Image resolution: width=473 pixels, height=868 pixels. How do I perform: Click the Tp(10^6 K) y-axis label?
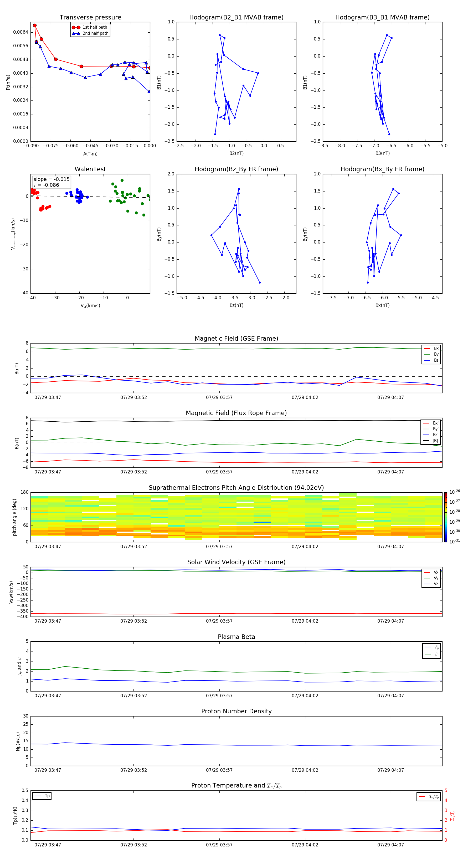(x=15, y=815)
